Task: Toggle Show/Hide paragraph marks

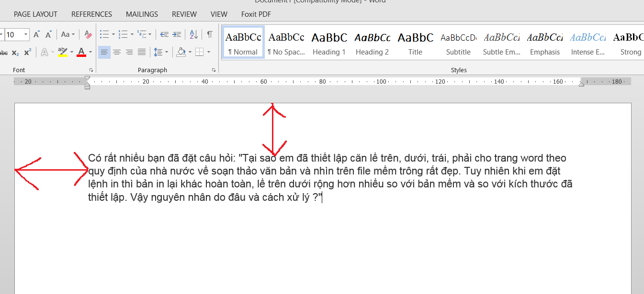Action: (209, 34)
